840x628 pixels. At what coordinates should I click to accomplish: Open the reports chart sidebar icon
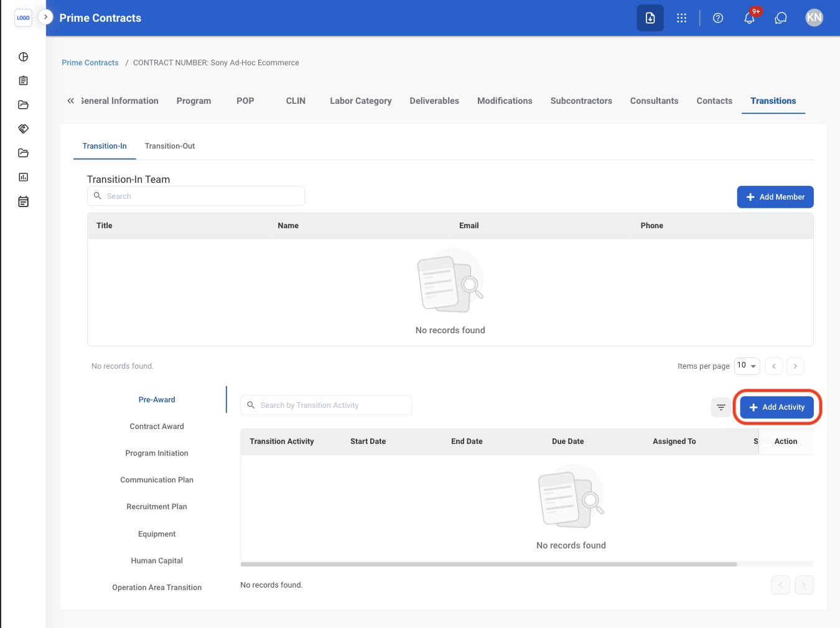point(23,177)
